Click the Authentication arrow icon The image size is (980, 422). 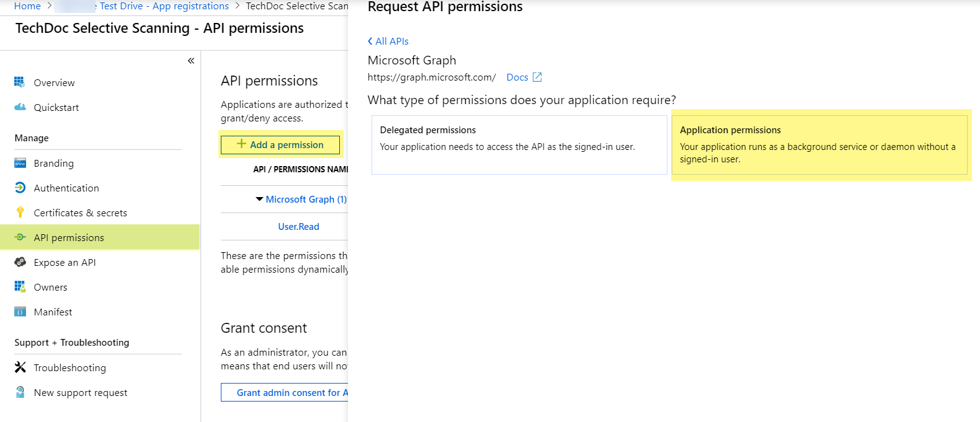click(x=20, y=188)
